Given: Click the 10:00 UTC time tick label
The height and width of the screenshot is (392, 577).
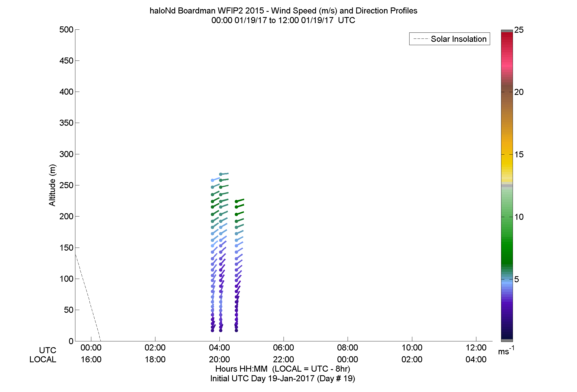Looking at the screenshot, I should tap(412, 347).
